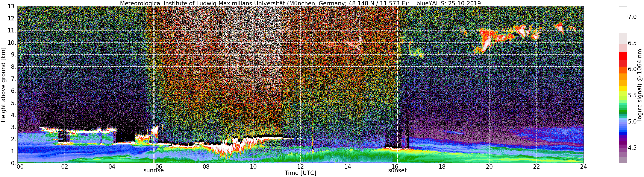Click the time axis tick label 00
The image size is (644, 177).
pos(20,166)
